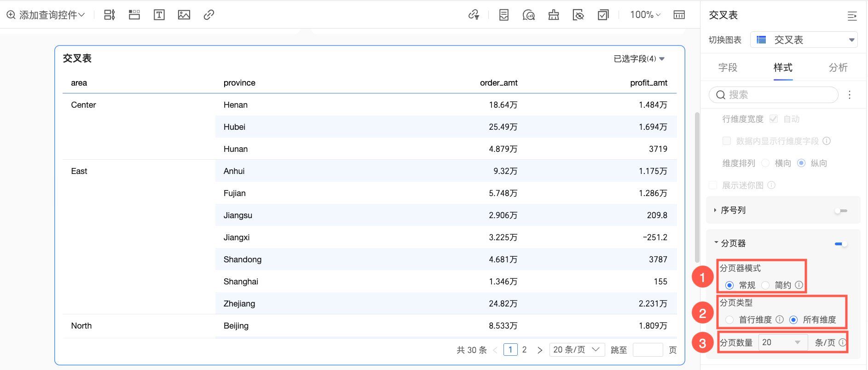
Task: Toggle the 分页器 pagination switch
Action: [x=841, y=244]
